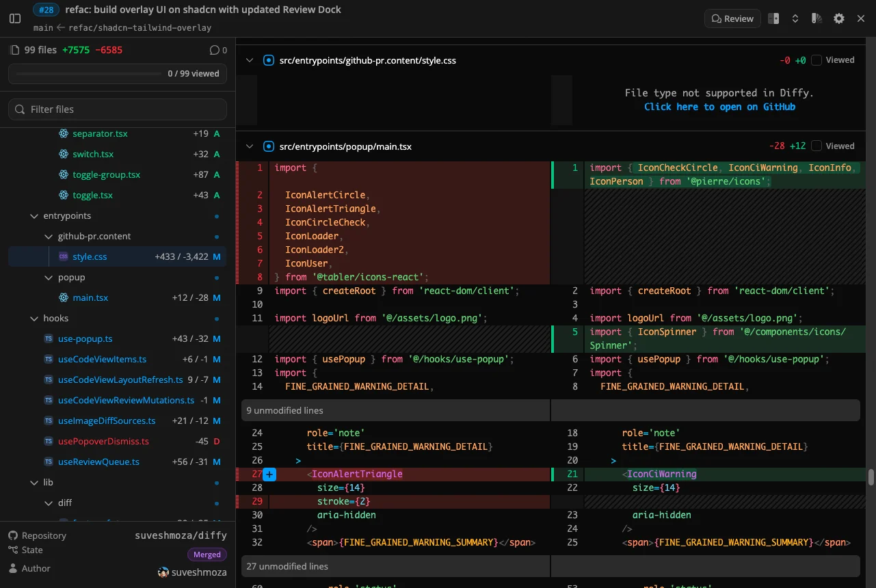This screenshot has height=588, width=876.
Task: Add a comment using the plus on line 27
Action: [269, 474]
